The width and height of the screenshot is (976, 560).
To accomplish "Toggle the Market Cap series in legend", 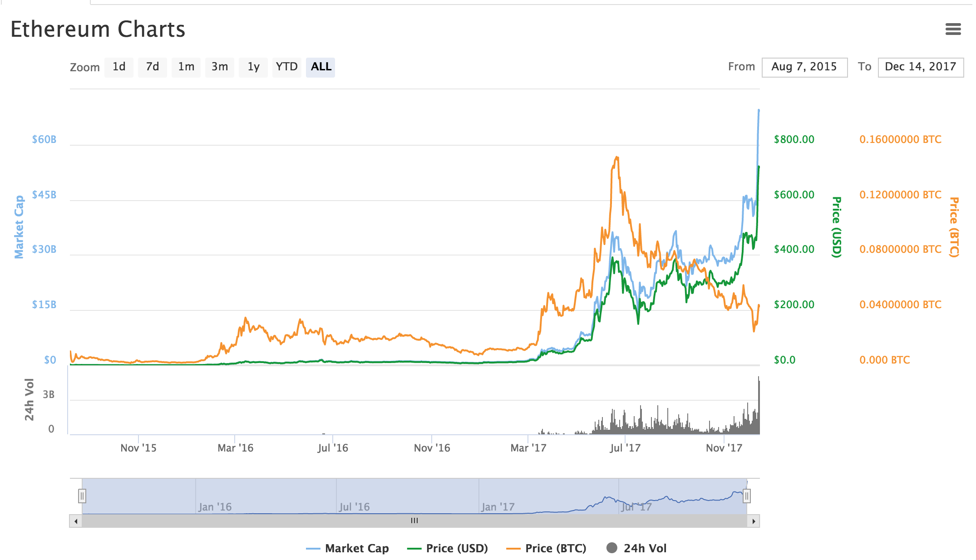I will pyautogui.click(x=348, y=548).
